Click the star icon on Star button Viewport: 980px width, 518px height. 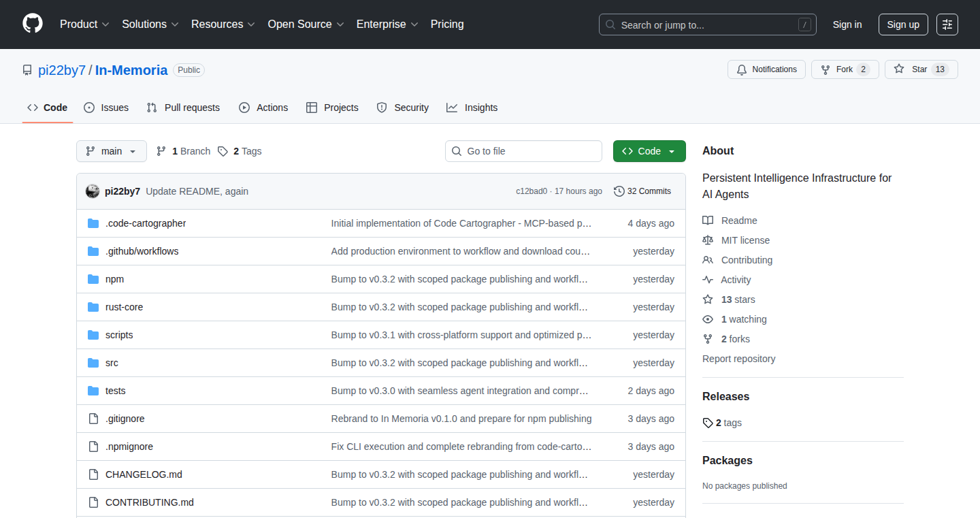899,69
